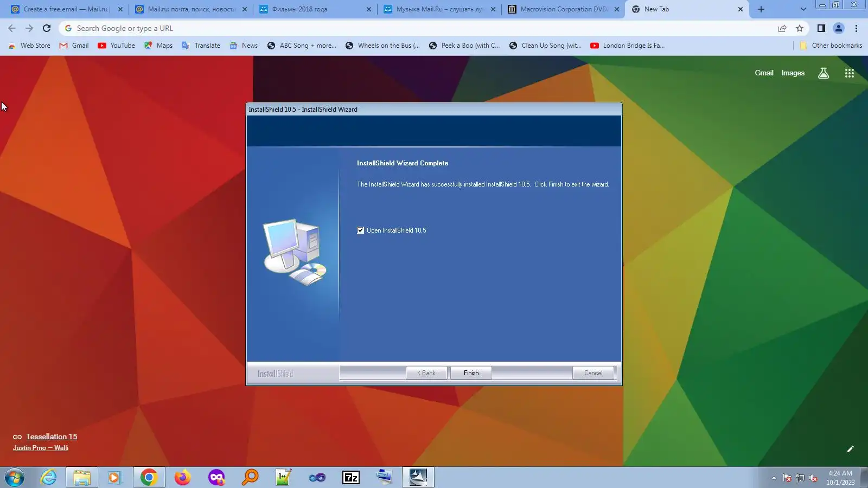
Task: Click Finish to exit the wizard
Action: [x=471, y=373]
